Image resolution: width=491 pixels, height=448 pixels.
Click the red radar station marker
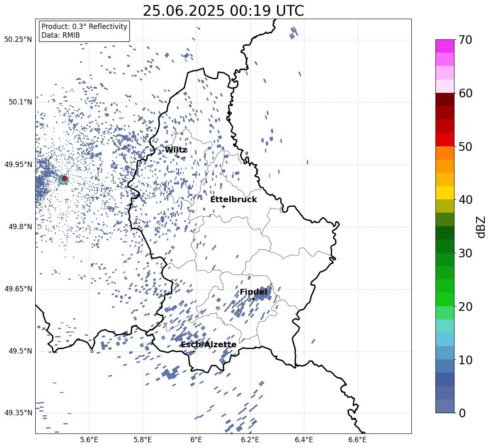coord(64,179)
